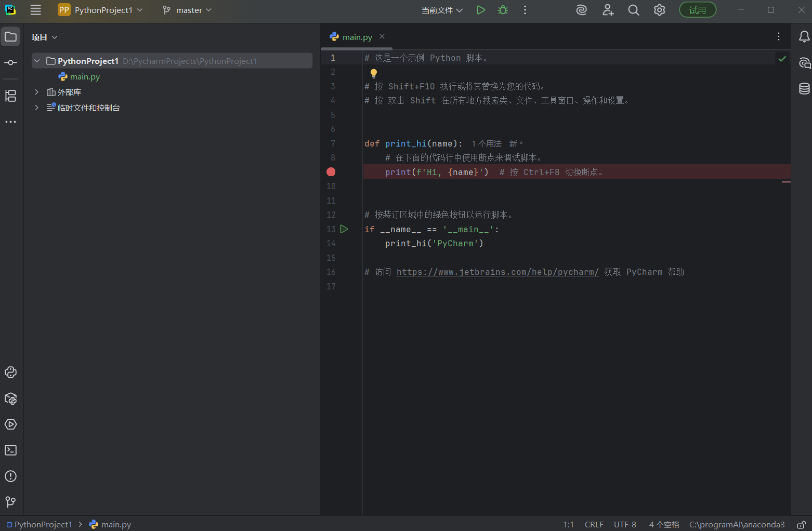The width and height of the screenshot is (812, 531).
Task: Place cursor on print_hi('PyCharm') line
Action: click(x=434, y=244)
